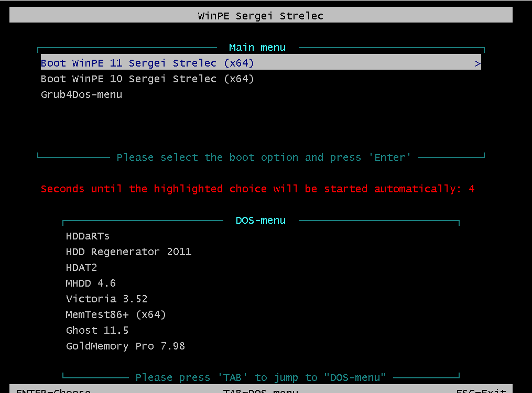Pick GoldMemory Pro 7.98

tap(125, 346)
